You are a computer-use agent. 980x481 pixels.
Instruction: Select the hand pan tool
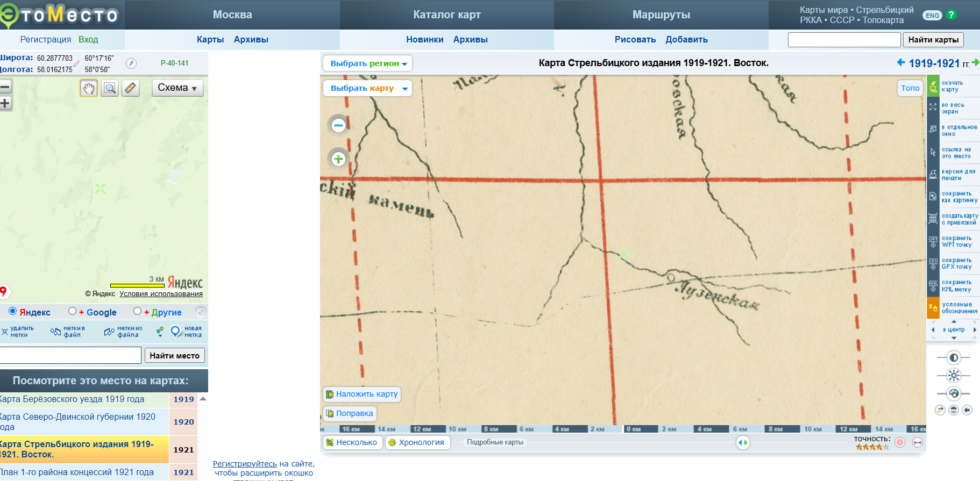89,88
